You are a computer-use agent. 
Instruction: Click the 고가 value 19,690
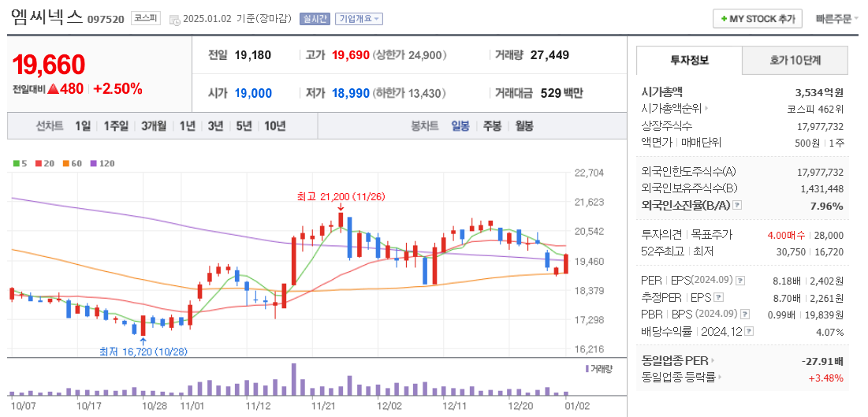(x=350, y=55)
